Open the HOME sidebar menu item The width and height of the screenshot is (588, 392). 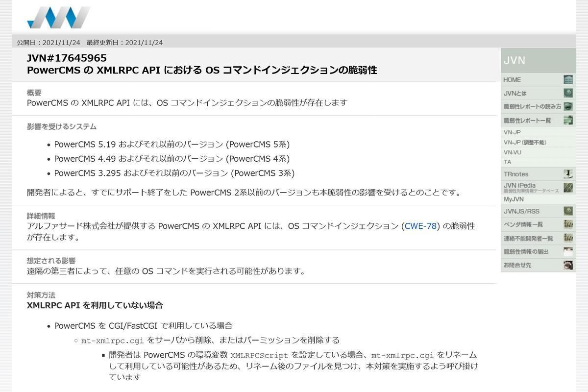[538, 80]
